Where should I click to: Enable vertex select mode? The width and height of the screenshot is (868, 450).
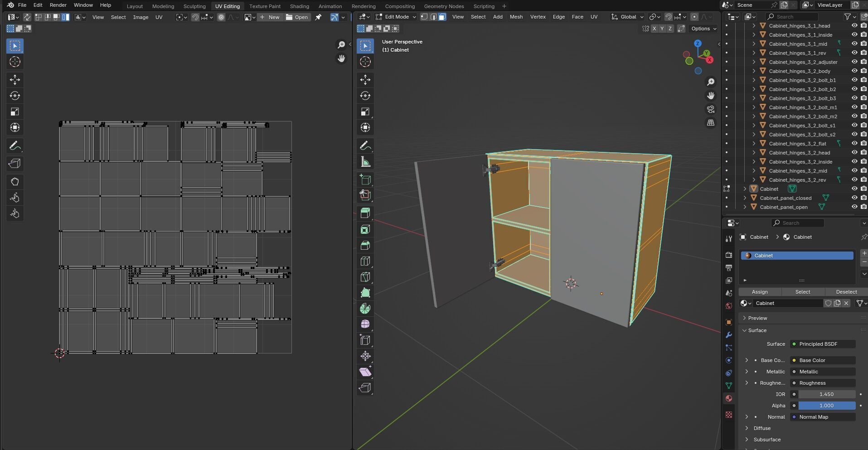[x=424, y=17]
